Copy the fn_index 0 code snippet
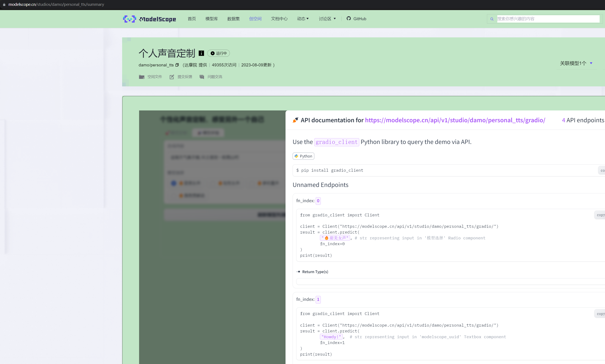 click(x=600, y=215)
